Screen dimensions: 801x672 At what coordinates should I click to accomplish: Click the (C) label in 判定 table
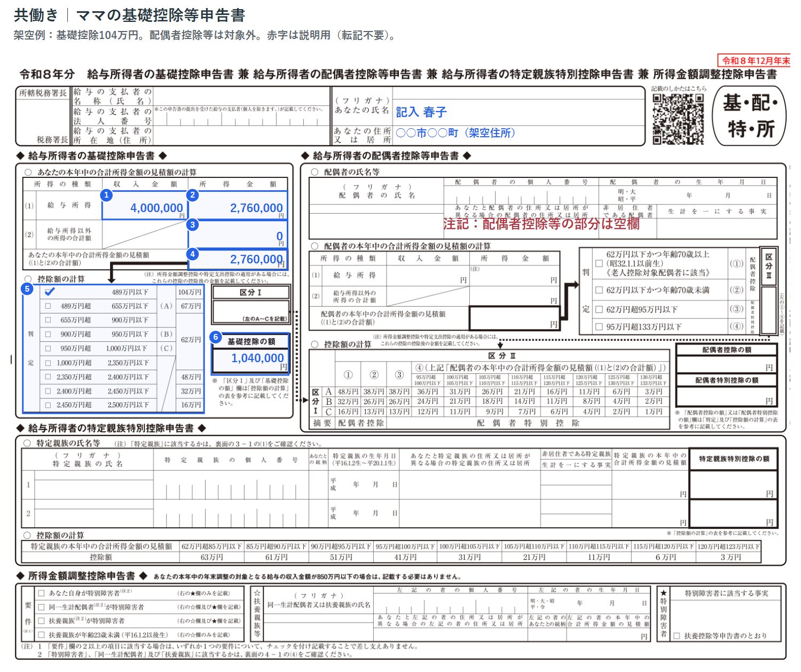[x=166, y=348]
